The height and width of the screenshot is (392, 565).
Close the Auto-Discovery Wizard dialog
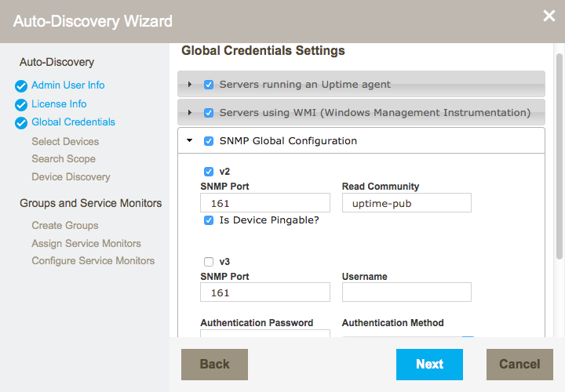pos(549,16)
